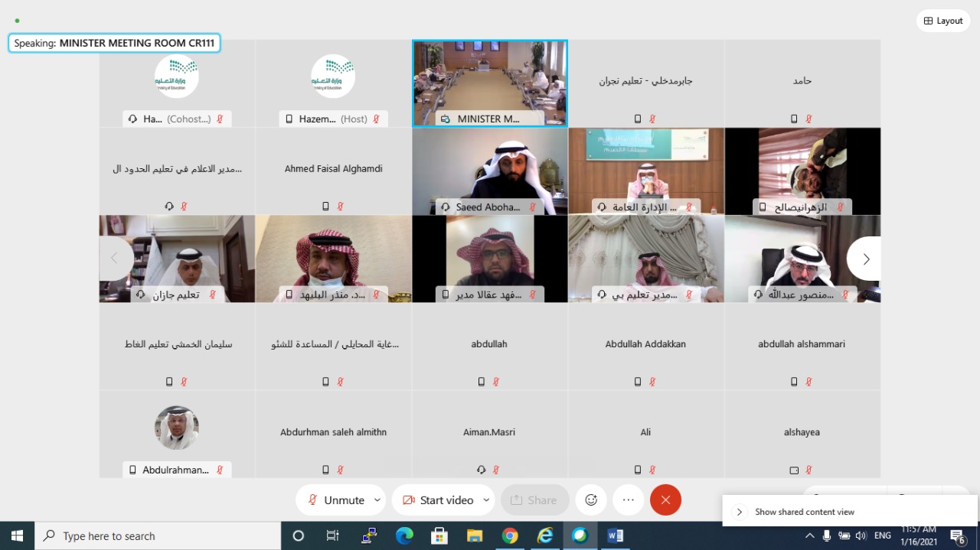Image resolution: width=980 pixels, height=550 pixels.
Task: Click the red leave meeting button
Action: pyautogui.click(x=665, y=500)
